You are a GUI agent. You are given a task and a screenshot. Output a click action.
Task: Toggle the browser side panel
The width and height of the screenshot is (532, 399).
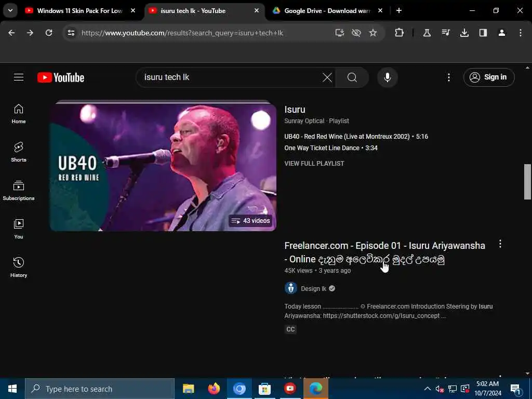483,33
